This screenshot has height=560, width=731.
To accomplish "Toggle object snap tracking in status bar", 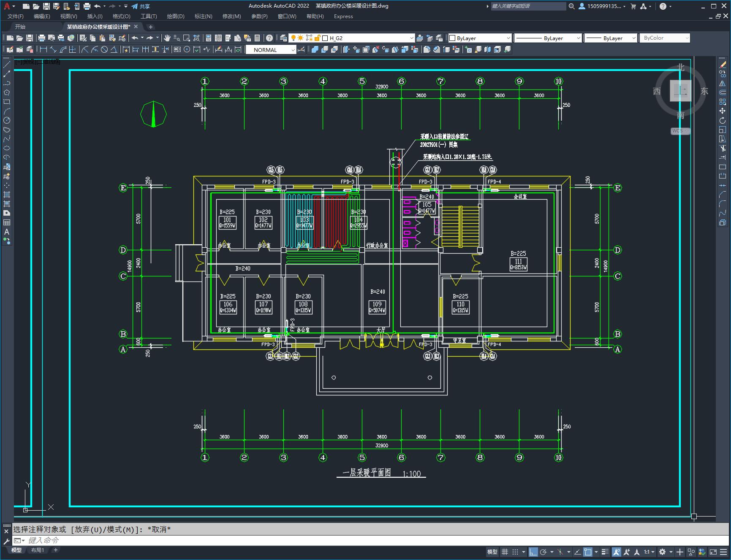I will (577, 552).
